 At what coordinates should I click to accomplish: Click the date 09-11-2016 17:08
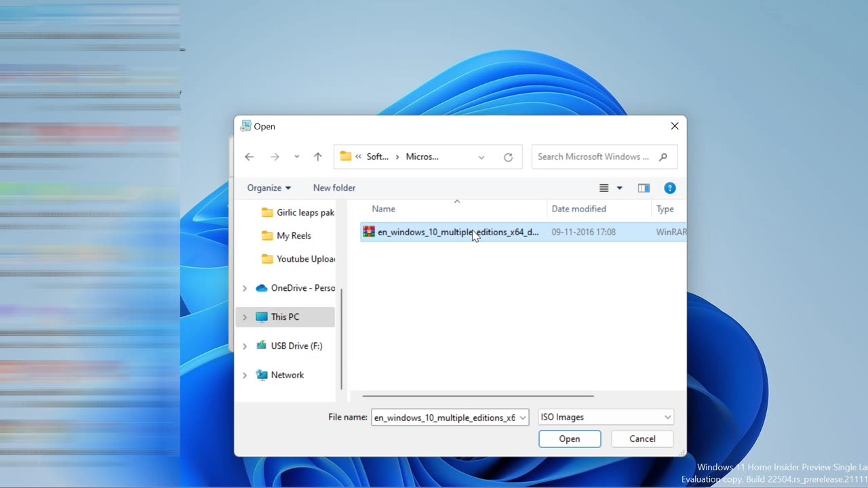[x=583, y=232]
